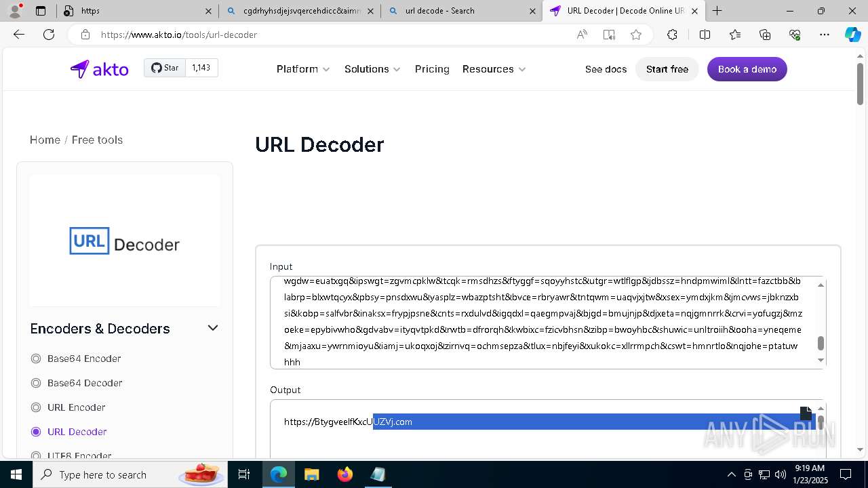Open the clock showing 9:19 AM
The width and height of the screenshot is (868, 488).
pyautogui.click(x=810, y=474)
